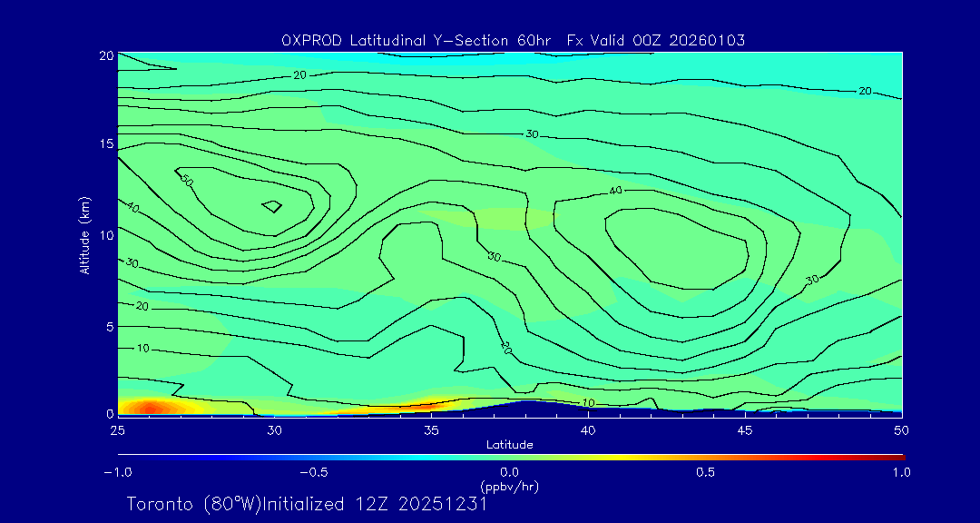Click the Altitude (km) y-axis label
Image resolution: width=980 pixels, height=523 pixels.
pyautogui.click(x=84, y=234)
